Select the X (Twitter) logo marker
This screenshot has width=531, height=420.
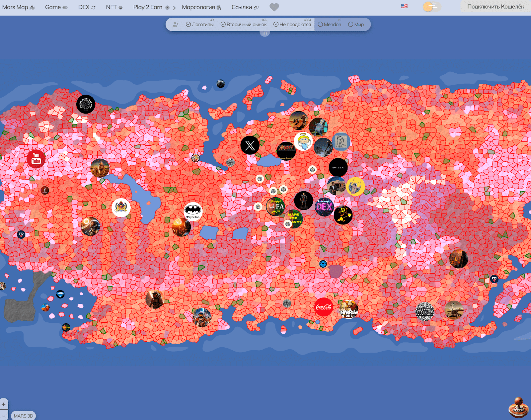coord(250,145)
